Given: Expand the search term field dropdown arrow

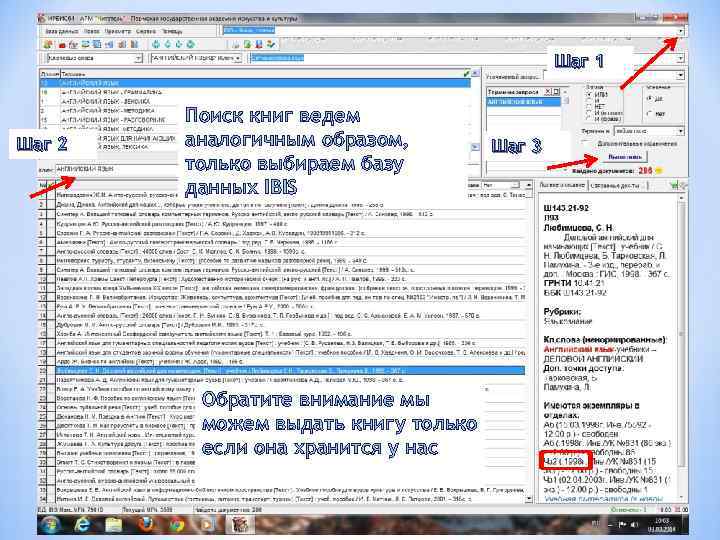Looking at the screenshot, I should click(x=681, y=58).
